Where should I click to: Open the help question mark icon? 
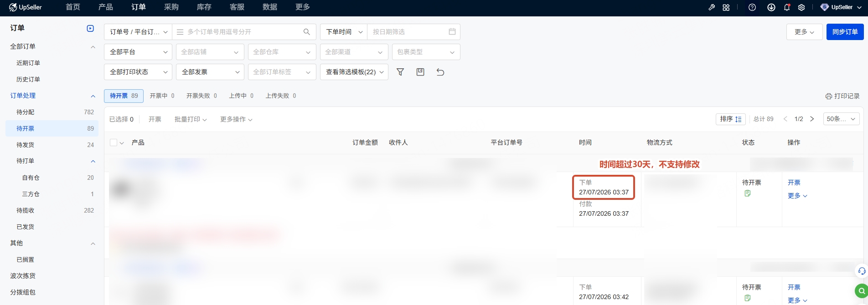pyautogui.click(x=752, y=7)
